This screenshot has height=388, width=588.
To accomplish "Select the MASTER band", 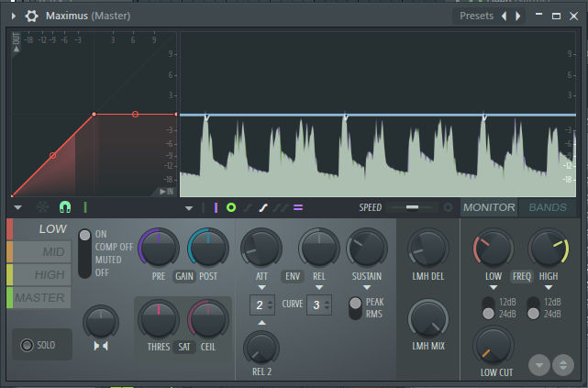I will tap(39, 298).
